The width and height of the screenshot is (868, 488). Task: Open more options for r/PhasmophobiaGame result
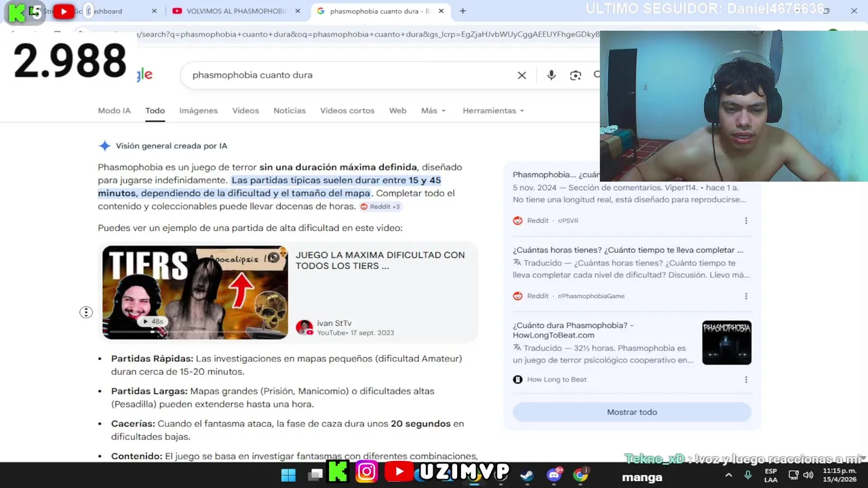(746, 296)
